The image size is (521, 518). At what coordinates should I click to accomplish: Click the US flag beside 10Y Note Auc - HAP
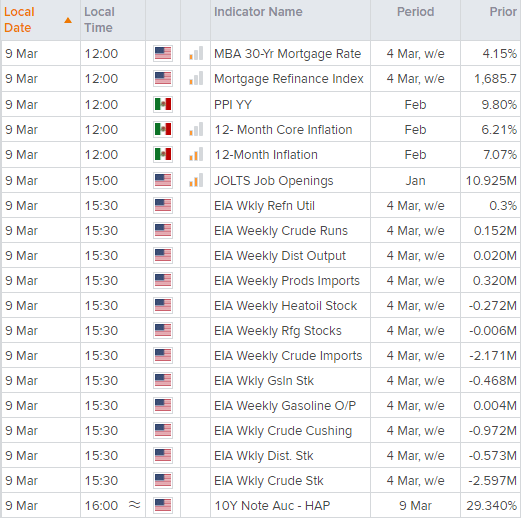pos(163,505)
